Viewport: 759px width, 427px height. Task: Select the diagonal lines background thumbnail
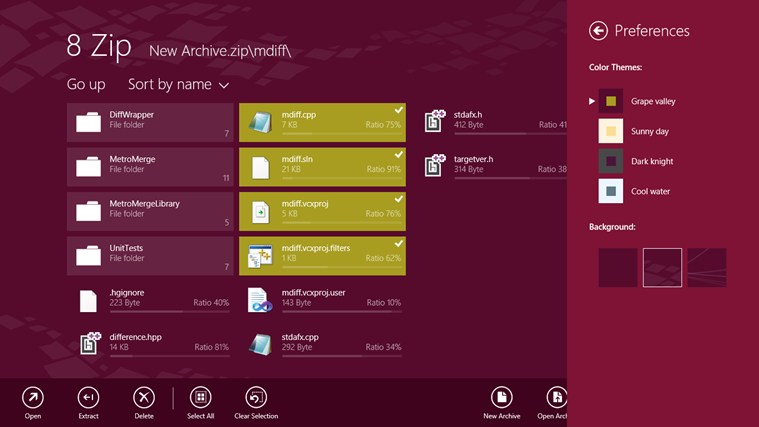coord(707,268)
